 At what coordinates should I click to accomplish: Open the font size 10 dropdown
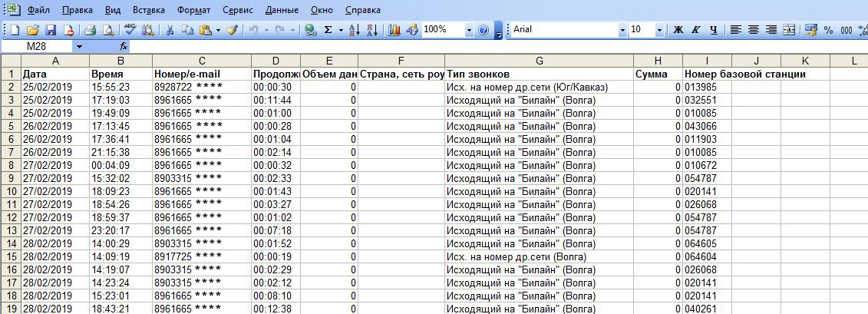pyautogui.click(x=659, y=31)
